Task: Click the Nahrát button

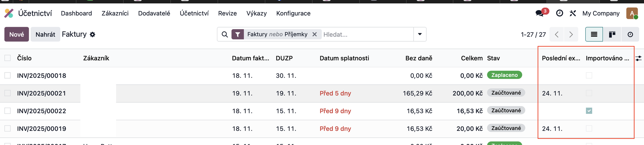Action: pos(45,34)
